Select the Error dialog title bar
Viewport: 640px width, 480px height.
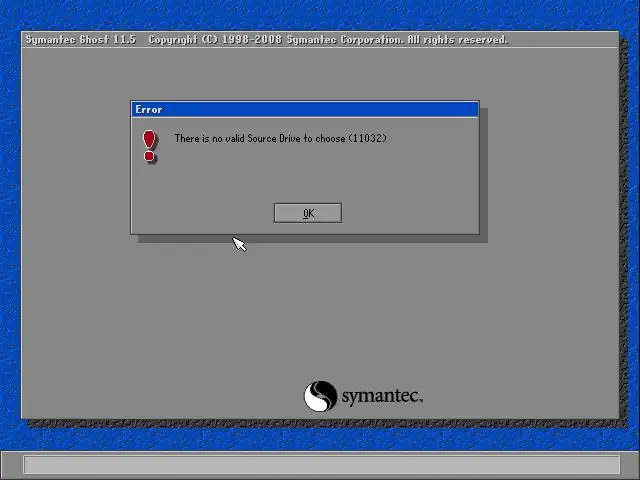pyautogui.click(x=305, y=109)
